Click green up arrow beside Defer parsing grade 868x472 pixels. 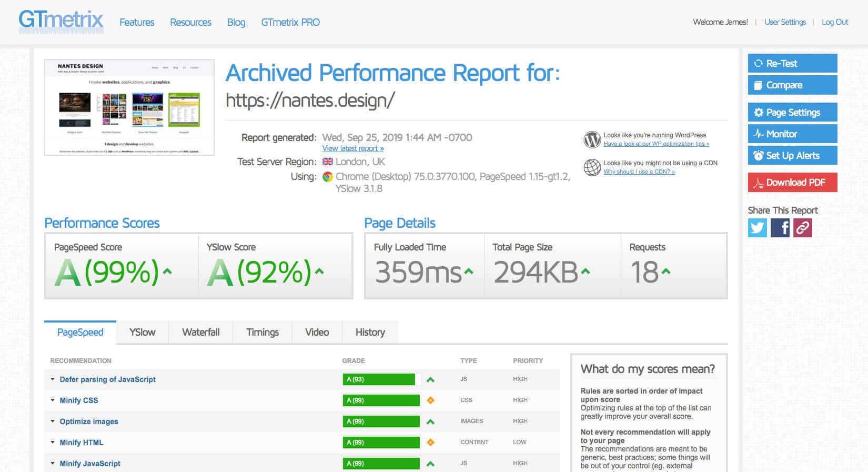[x=430, y=379]
